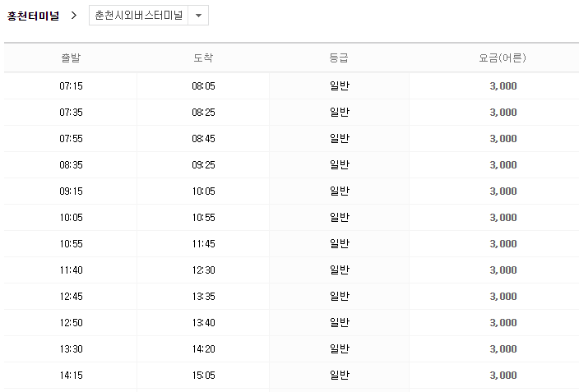
Task: Click the 10:05 arrival time cell
Action: (203, 191)
